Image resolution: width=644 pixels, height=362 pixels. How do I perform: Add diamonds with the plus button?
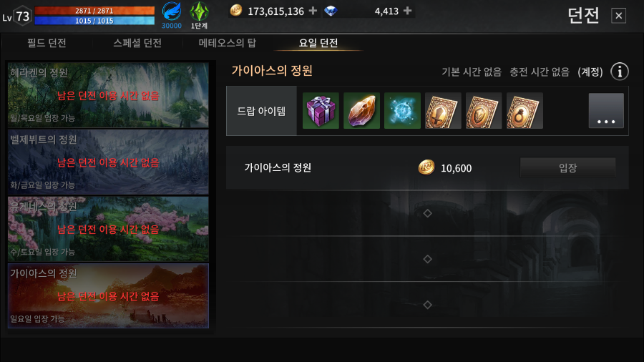point(407,11)
